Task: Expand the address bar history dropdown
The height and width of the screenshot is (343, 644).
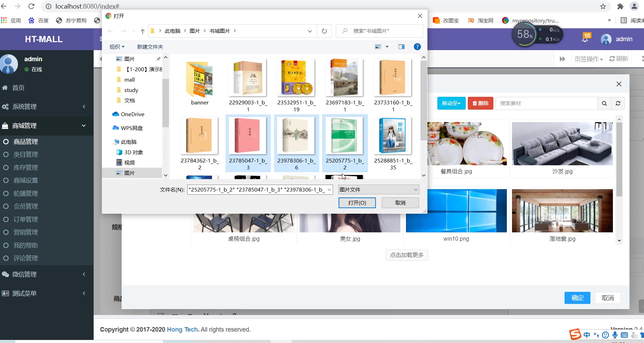Action: (x=310, y=31)
